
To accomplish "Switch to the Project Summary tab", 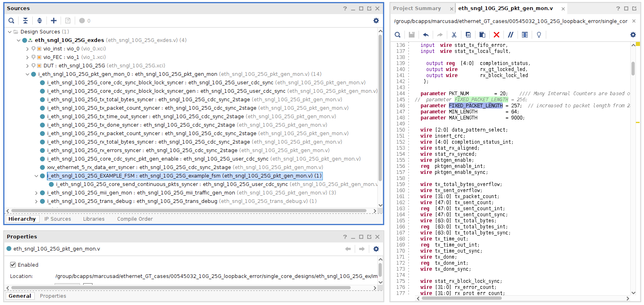I will [417, 8].
